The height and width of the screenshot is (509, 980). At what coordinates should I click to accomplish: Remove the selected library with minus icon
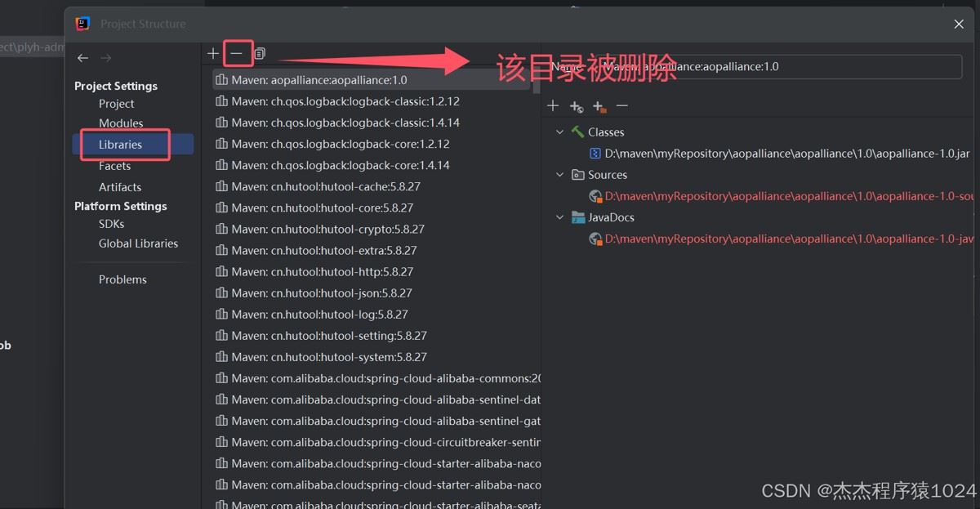point(236,53)
